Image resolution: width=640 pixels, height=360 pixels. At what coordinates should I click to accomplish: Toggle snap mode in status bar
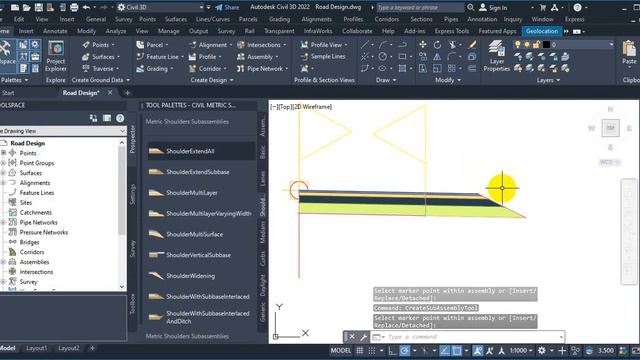click(372, 351)
